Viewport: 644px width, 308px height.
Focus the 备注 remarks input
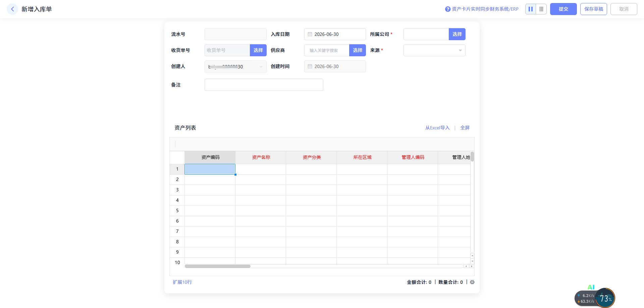[264, 85]
